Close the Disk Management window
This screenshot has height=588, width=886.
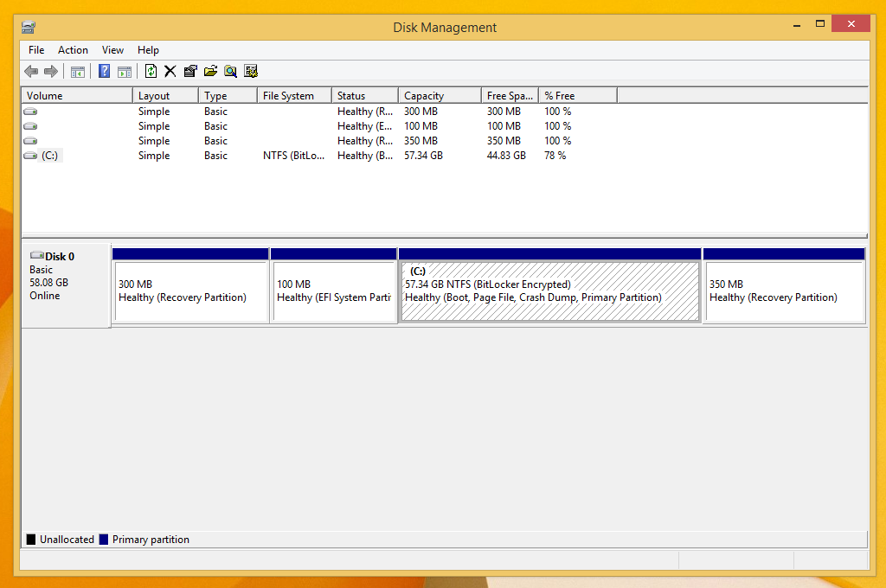pyautogui.click(x=851, y=23)
